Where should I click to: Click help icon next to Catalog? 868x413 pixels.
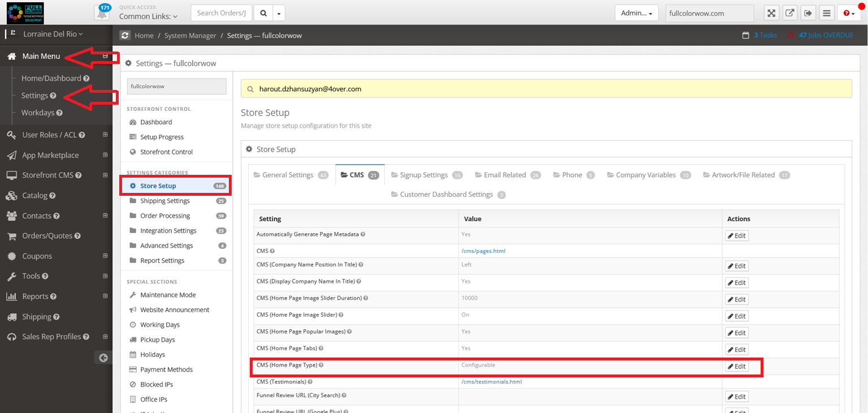[53, 196]
